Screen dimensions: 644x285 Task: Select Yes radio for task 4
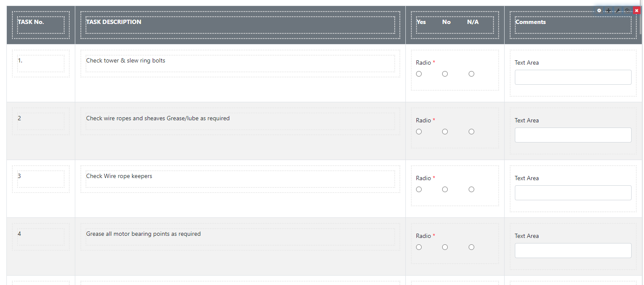pyautogui.click(x=419, y=247)
